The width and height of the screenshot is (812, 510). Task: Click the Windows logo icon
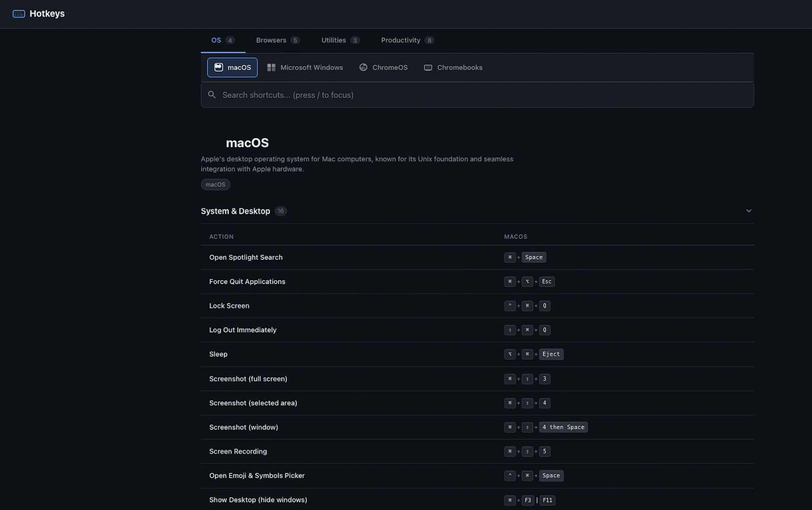(x=272, y=67)
